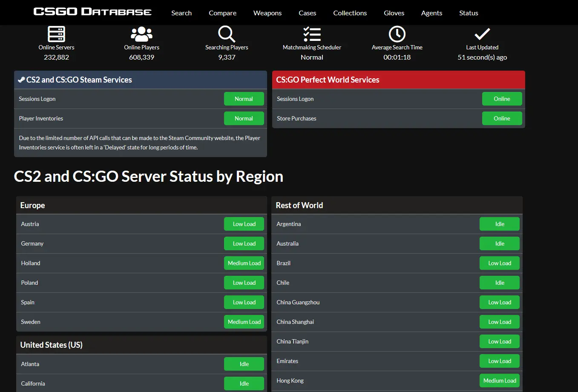
Task: Click the Searching Players magnifier icon
Action: pos(227,34)
